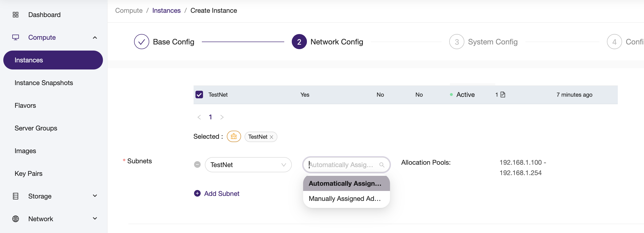This screenshot has height=233, width=644.
Task: Click Compute breadcrumb text
Action: click(x=129, y=10)
